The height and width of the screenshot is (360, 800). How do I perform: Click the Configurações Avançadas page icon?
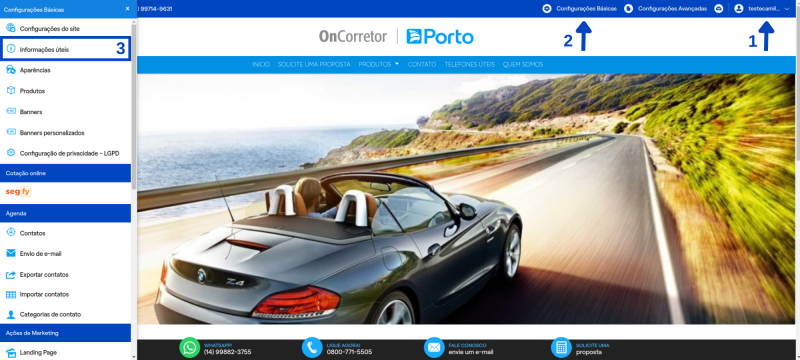(629, 9)
